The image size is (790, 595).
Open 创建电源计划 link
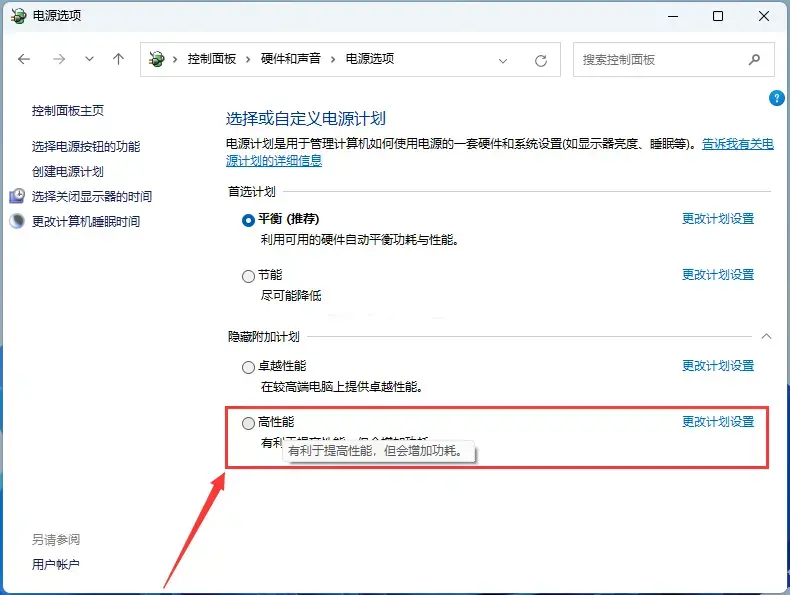[68, 172]
